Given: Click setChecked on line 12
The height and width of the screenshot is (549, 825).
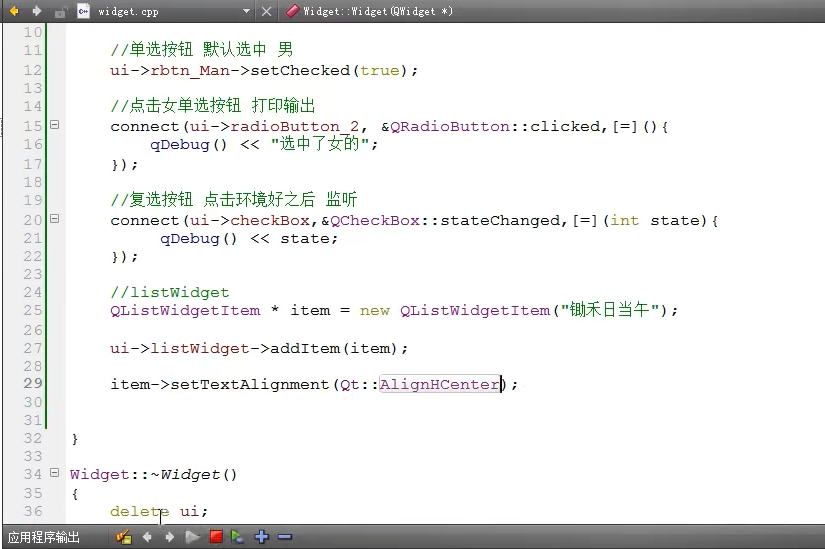Looking at the screenshot, I should click(x=300, y=71).
